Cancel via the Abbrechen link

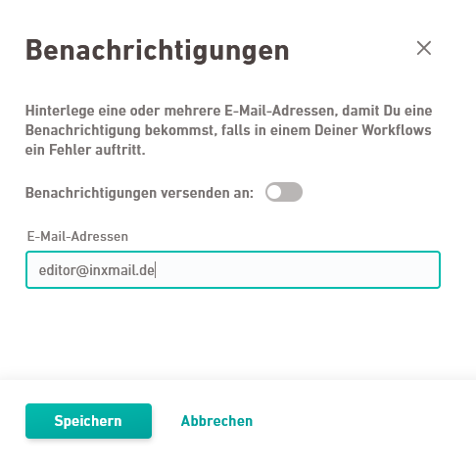point(216,421)
